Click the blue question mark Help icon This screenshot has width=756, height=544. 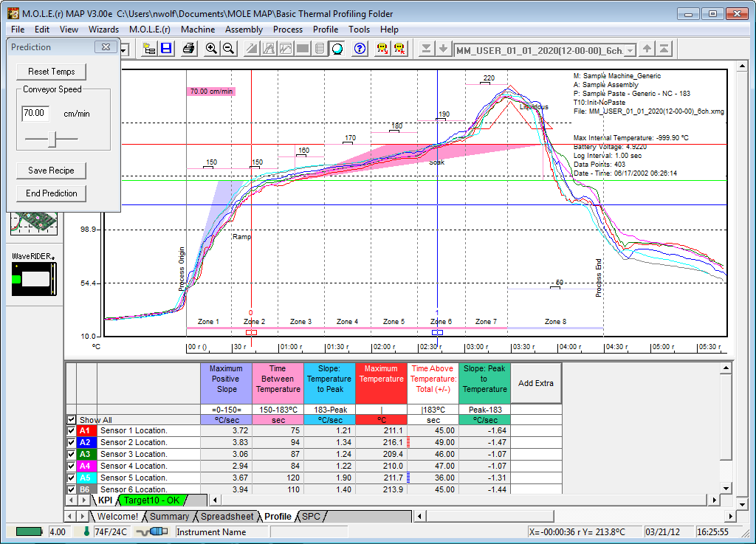[360, 49]
